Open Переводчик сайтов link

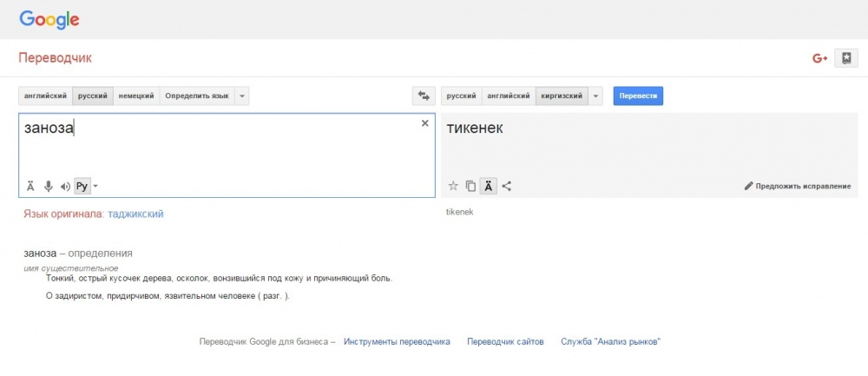pos(505,341)
